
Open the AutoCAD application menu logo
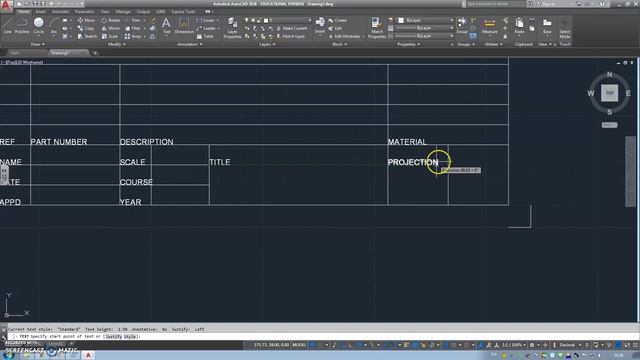coord(5,6)
